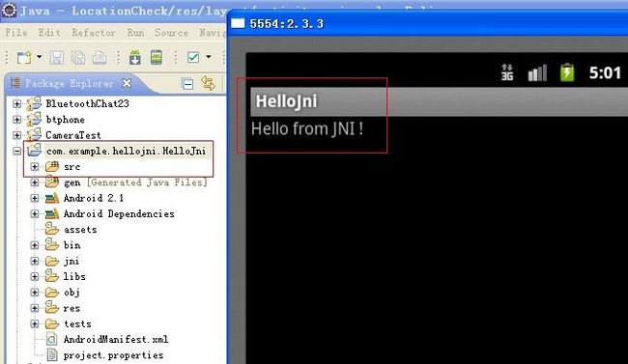Click the 'Hello from JNI !' text
This screenshot has height=364, width=628.
click(x=307, y=129)
